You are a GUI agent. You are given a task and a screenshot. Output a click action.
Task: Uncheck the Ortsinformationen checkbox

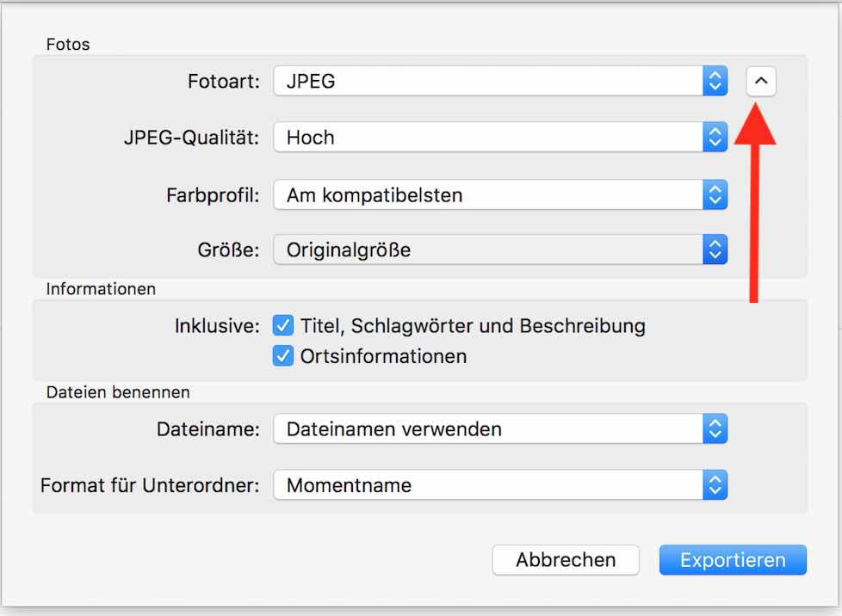[283, 356]
